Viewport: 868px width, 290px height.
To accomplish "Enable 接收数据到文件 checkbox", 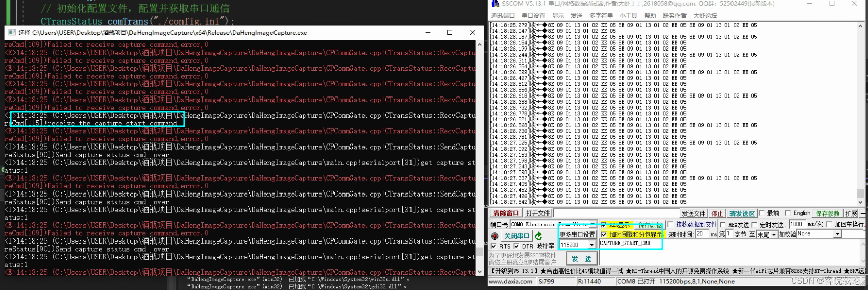I will pyautogui.click(x=670, y=224).
